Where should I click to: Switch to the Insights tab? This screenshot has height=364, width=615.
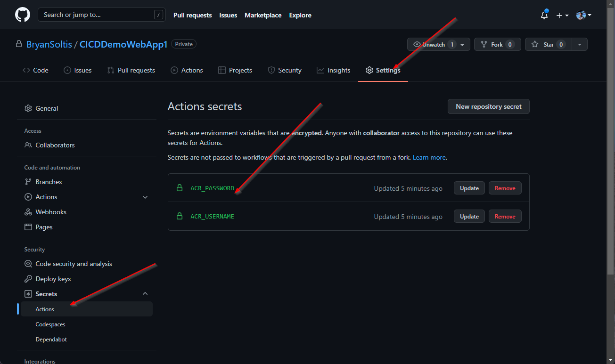coord(334,70)
